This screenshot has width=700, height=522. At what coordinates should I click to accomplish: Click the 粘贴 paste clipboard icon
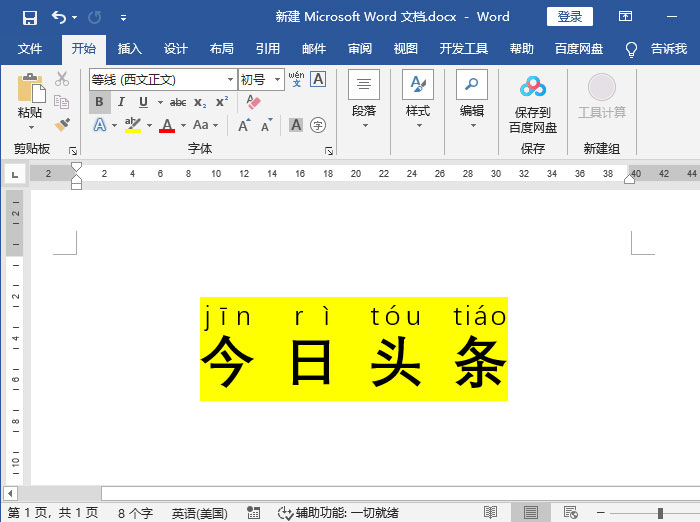tap(31, 88)
